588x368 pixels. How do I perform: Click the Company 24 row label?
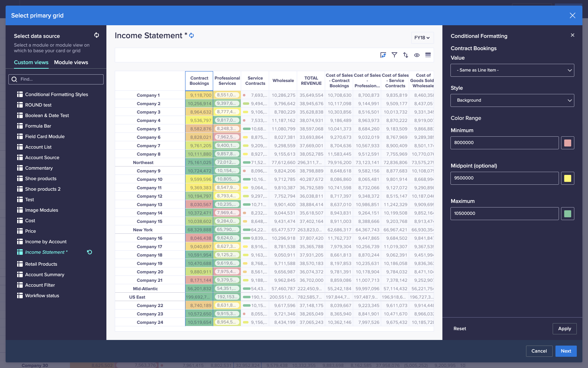(150, 322)
